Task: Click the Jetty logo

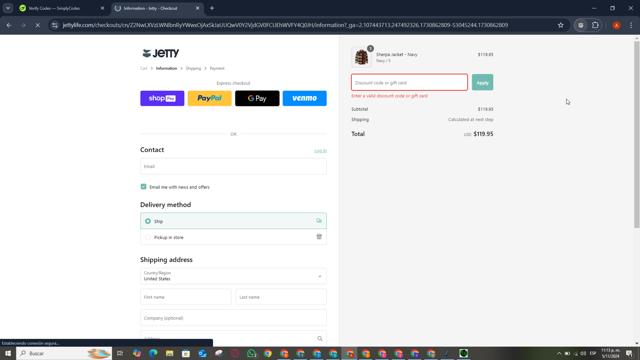Action: coord(160,53)
